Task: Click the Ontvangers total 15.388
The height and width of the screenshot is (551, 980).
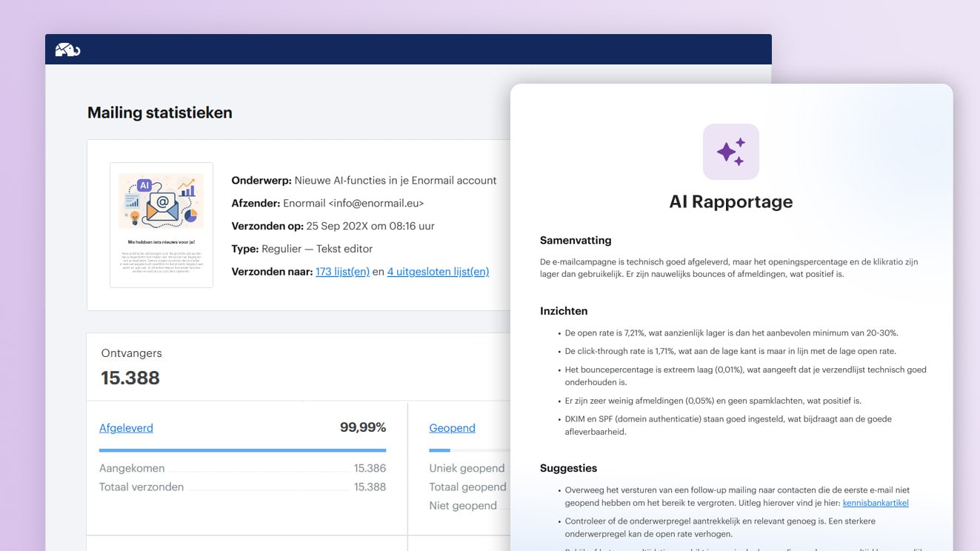Action: 130,378
